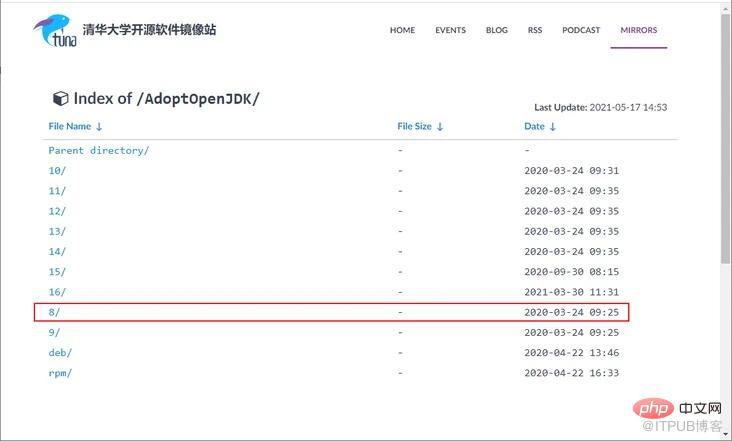Open the EVENTS nav item
The width and height of the screenshot is (732, 441).
450,30
